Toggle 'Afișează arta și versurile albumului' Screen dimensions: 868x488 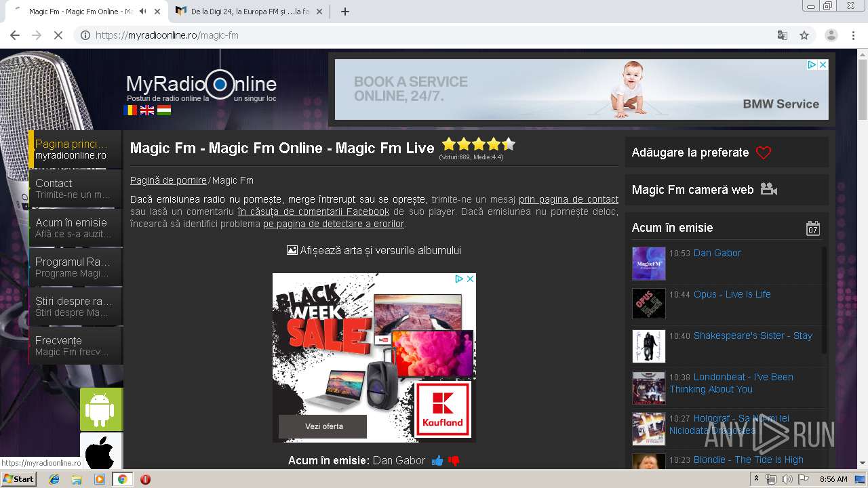(374, 250)
